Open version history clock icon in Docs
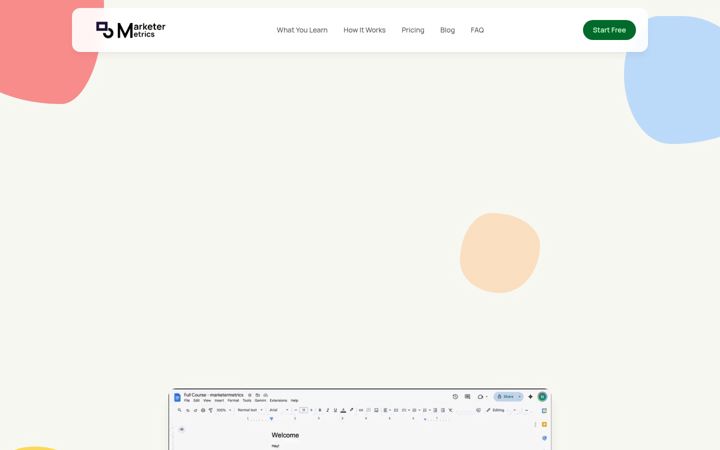 pyautogui.click(x=455, y=397)
